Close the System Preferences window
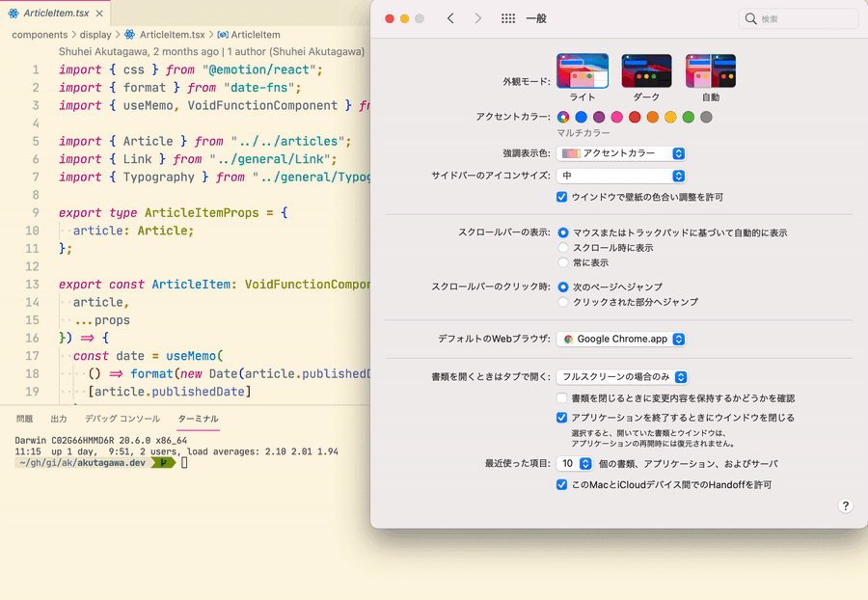 (x=390, y=19)
